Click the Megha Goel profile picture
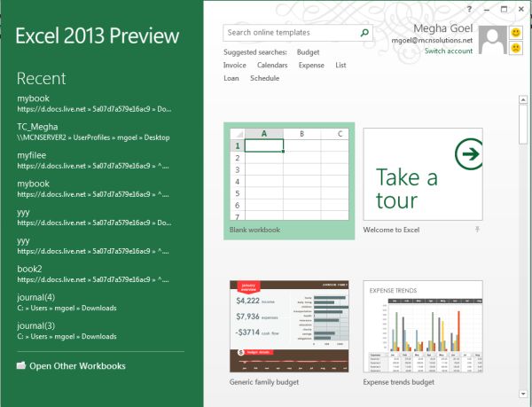Viewport: 532px width, 407px height. coord(493,41)
